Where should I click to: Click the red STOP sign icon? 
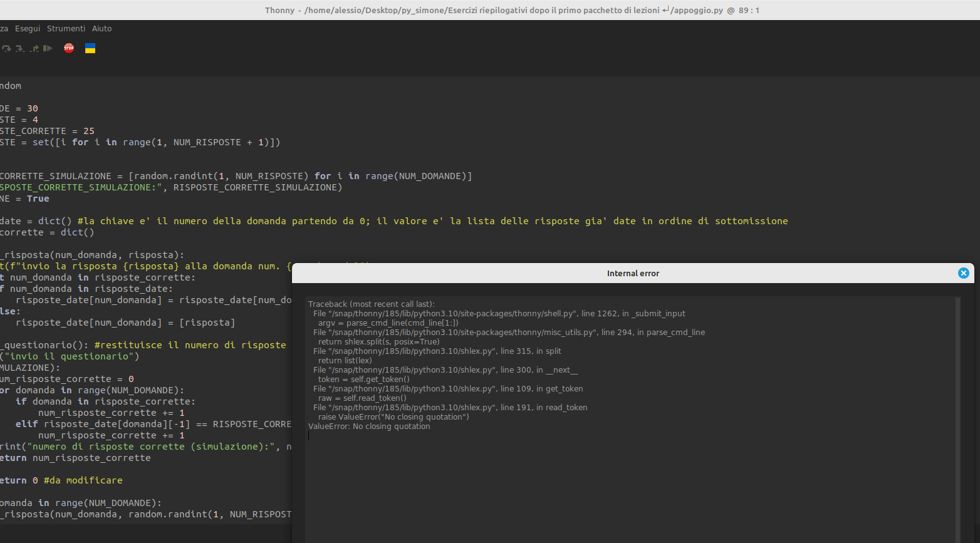click(x=68, y=48)
